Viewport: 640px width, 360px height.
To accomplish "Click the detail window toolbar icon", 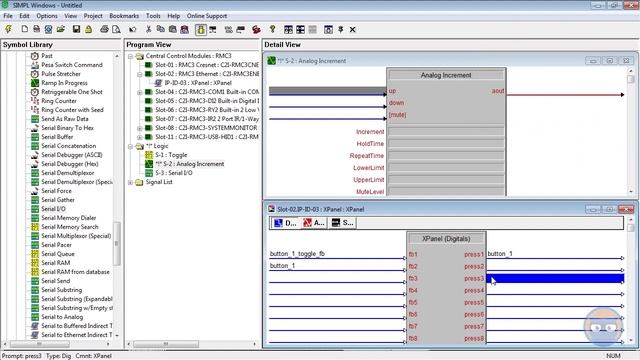I will (x=328, y=29).
